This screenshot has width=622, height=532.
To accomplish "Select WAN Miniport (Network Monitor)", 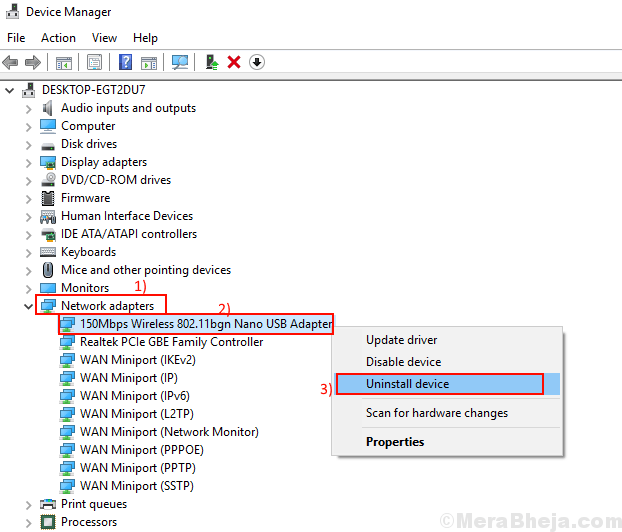I will coord(169,432).
